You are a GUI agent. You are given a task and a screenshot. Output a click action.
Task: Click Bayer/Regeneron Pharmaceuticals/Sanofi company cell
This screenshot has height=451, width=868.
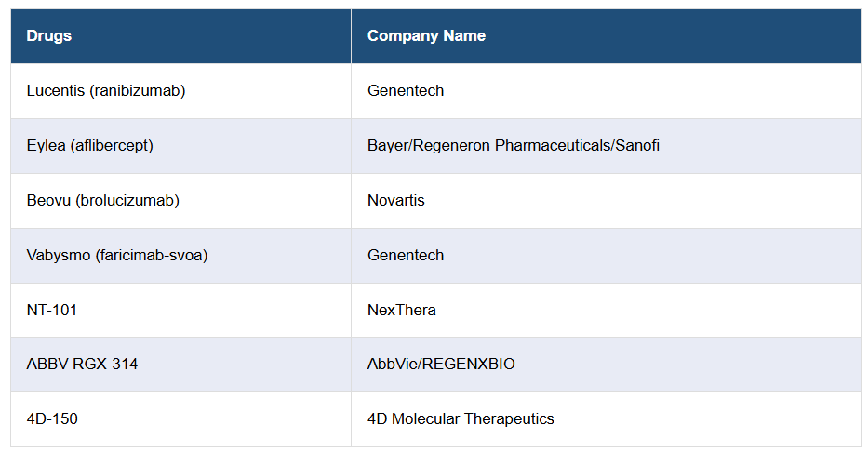[x=514, y=146]
